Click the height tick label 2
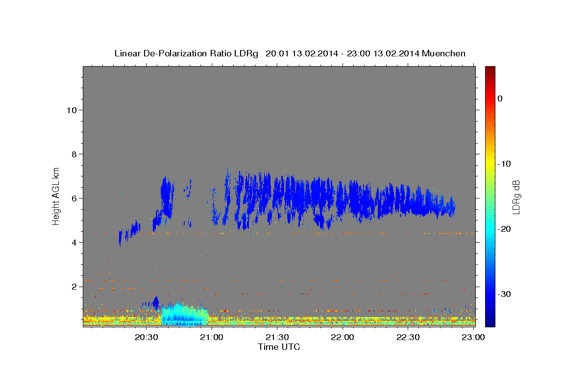The width and height of the screenshot is (588, 392). pyautogui.click(x=74, y=287)
